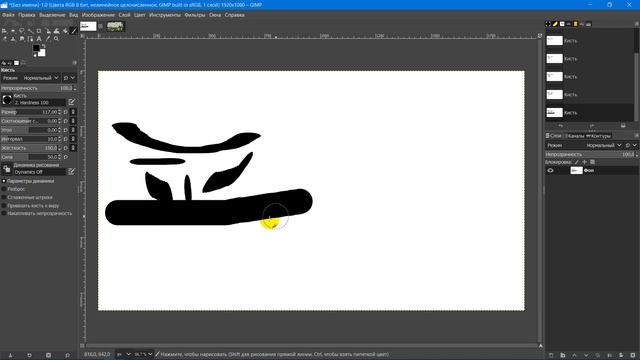Select the Color Picker eyedropper tool

click(x=48, y=39)
